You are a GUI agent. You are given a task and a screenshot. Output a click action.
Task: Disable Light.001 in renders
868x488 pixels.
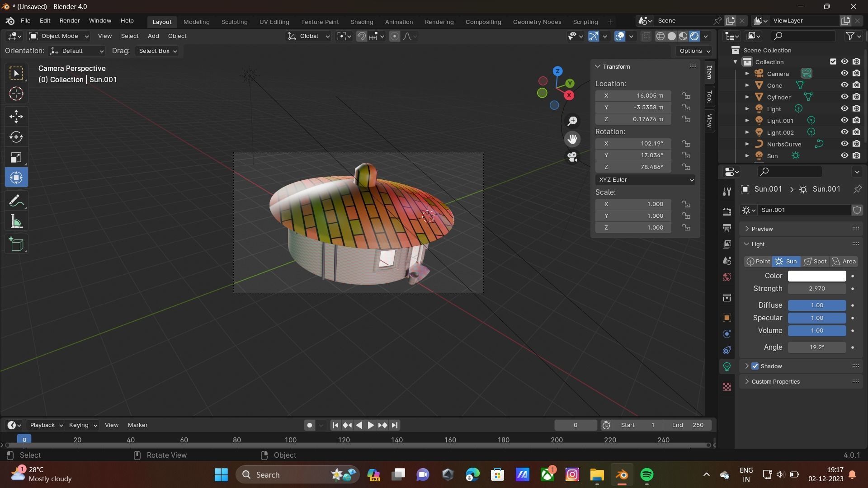click(x=856, y=120)
